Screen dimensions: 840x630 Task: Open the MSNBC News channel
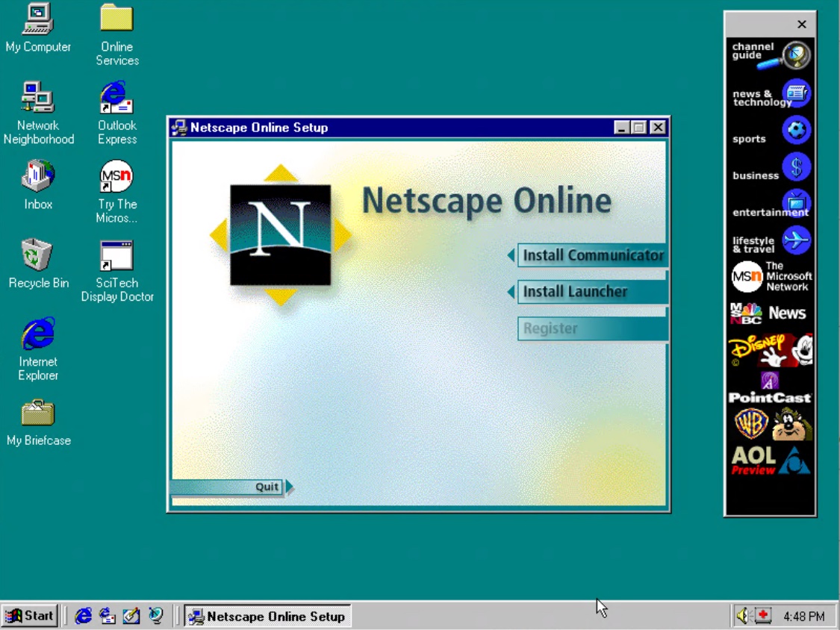point(771,313)
